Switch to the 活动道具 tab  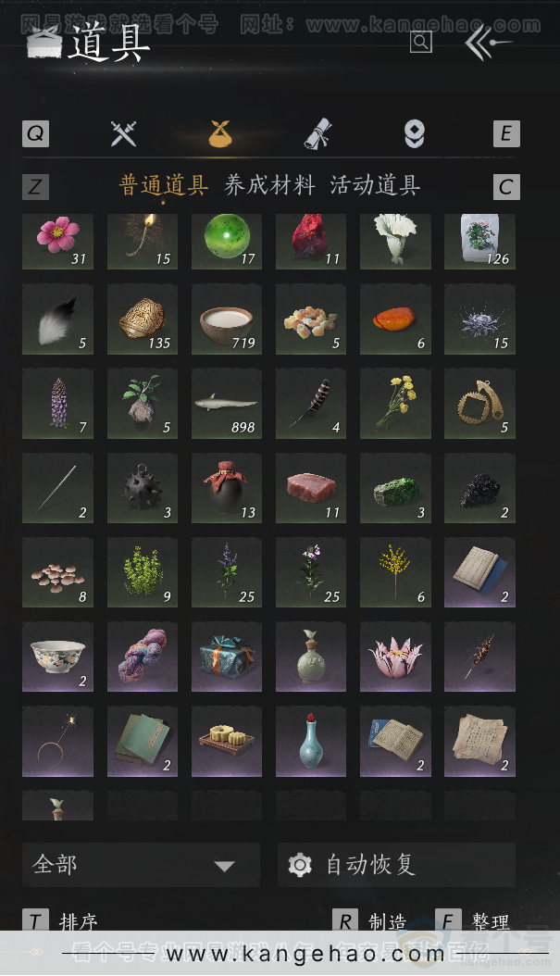375,185
